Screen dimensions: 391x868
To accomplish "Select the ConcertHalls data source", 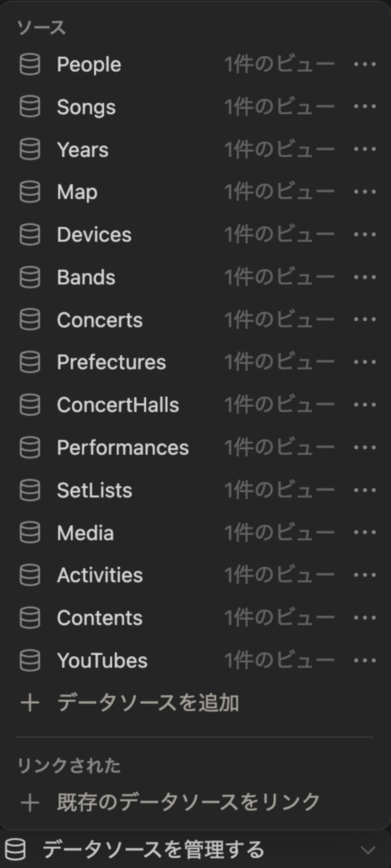I will click(x=195, y=405).
